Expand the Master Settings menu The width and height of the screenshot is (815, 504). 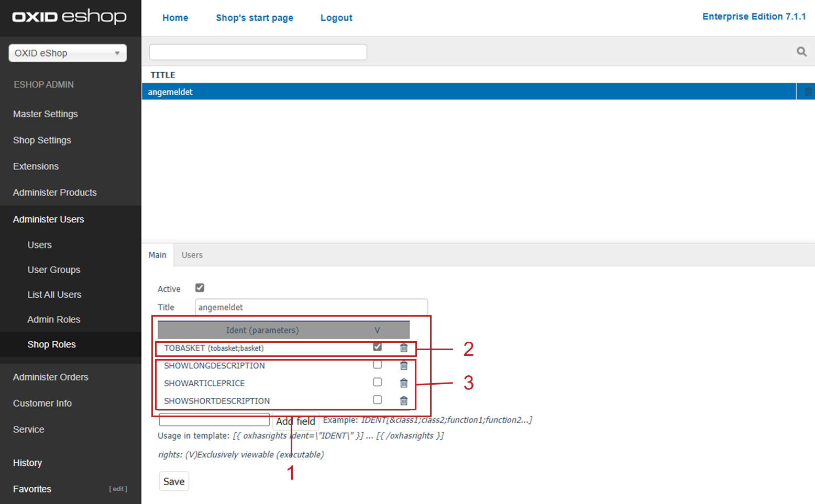pos(46,114)
